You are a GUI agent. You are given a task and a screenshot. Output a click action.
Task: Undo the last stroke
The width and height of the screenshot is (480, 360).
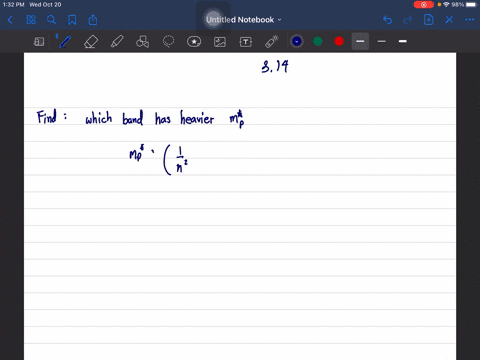pyautogui.click(x=387, y=20)
